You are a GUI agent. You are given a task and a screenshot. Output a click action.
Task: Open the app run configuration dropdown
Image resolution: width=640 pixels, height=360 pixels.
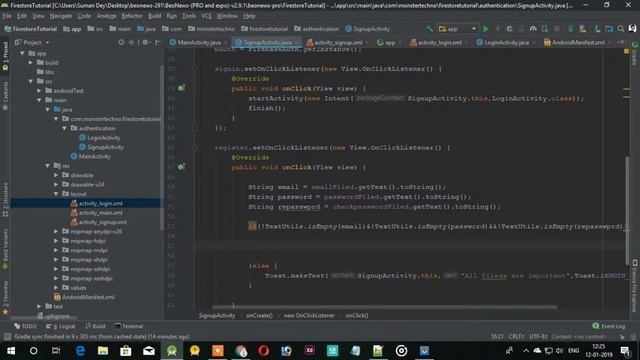[x=458, y=29]
